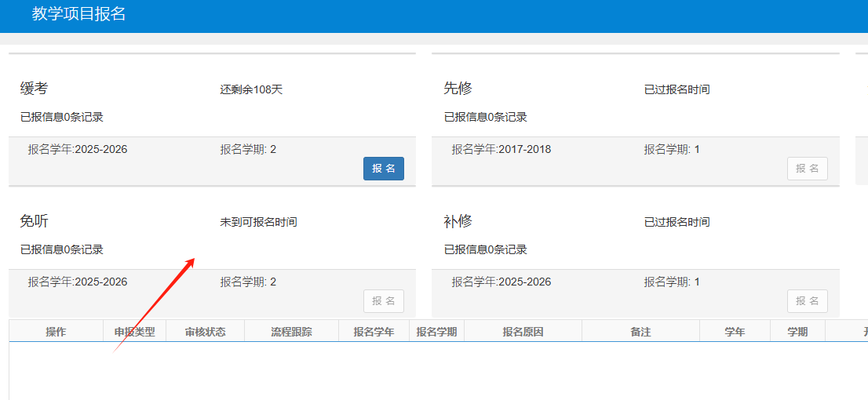The image size is (868, 400).
Task: Click the 报名学年 table column header
Action: pos(374,332)
